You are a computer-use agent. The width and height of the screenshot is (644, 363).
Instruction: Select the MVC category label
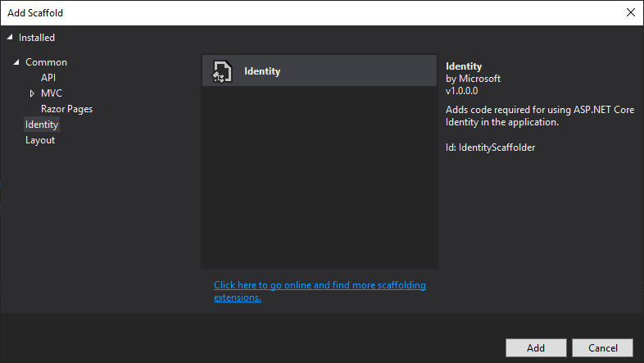click(x=52, y=93)
